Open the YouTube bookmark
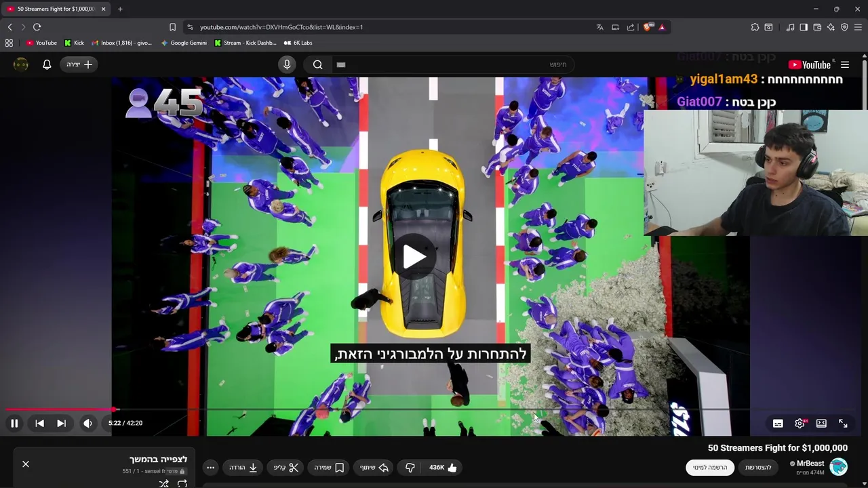868x488 pixels. 41,43
